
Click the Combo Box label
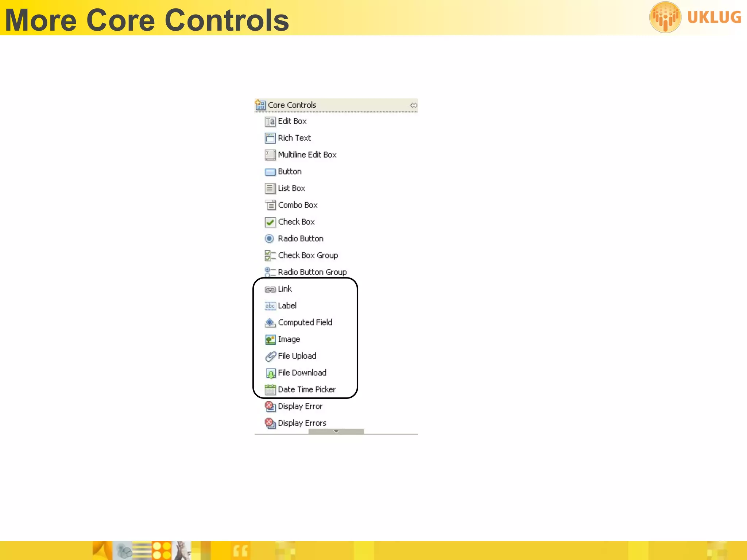tap(298, 205)
